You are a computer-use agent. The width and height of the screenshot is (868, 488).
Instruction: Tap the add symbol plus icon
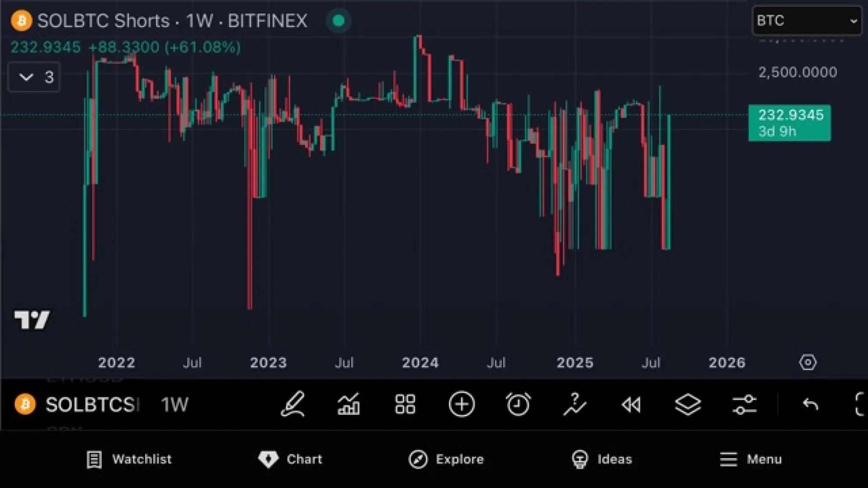tap(462, 404)
